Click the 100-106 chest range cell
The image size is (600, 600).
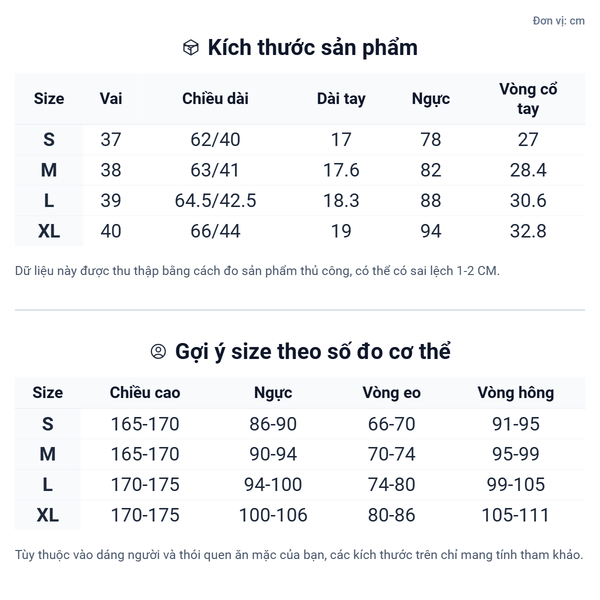coord(273,516)
